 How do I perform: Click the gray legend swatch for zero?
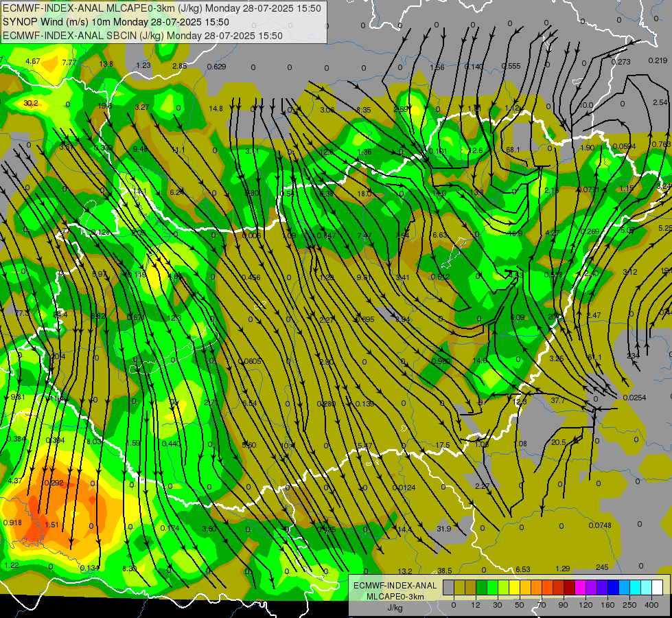[448, 587]
